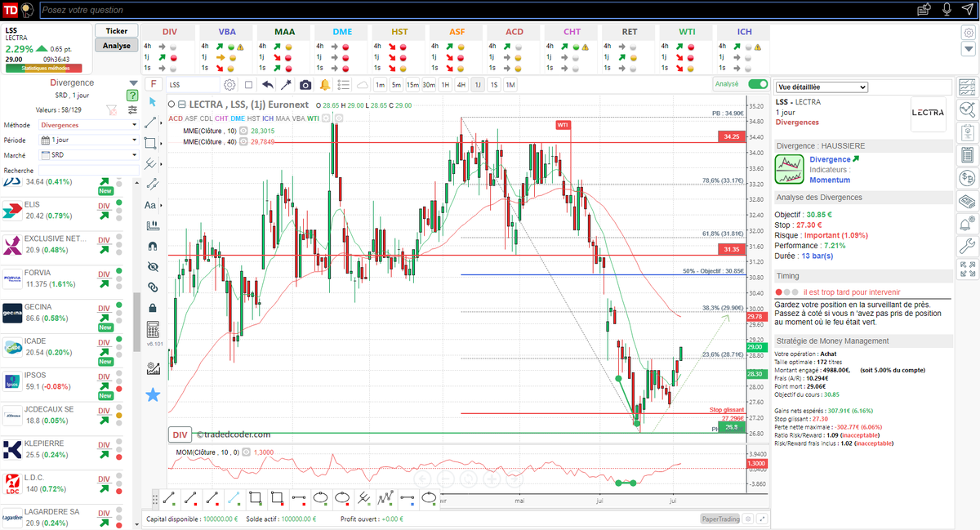Image resolution: width=980 pixels, height=530 pixels.
Task: Take a chart snapshot with camera icon
Action: (305, 84)
